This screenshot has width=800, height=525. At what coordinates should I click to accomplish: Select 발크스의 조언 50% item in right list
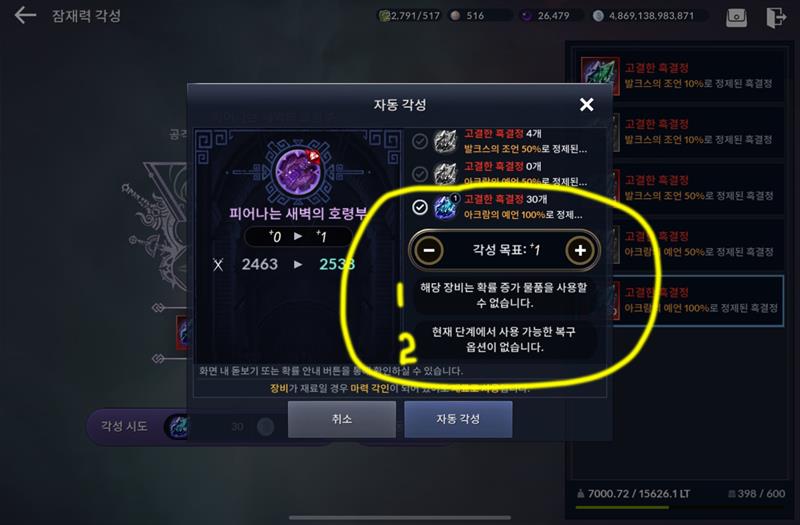click(x=678, y=188)
